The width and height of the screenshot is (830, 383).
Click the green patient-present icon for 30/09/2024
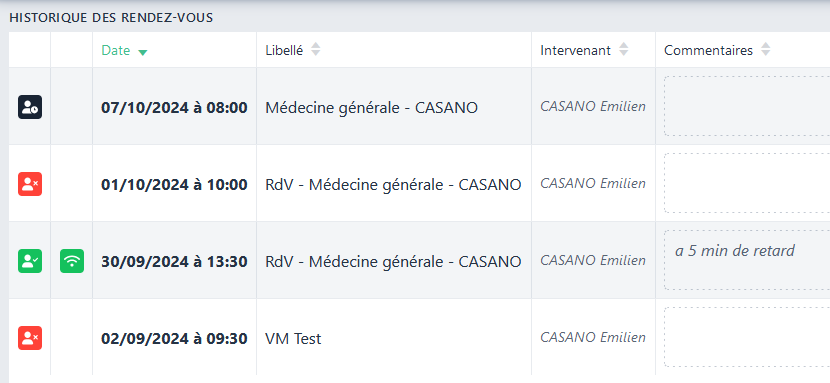30,261
